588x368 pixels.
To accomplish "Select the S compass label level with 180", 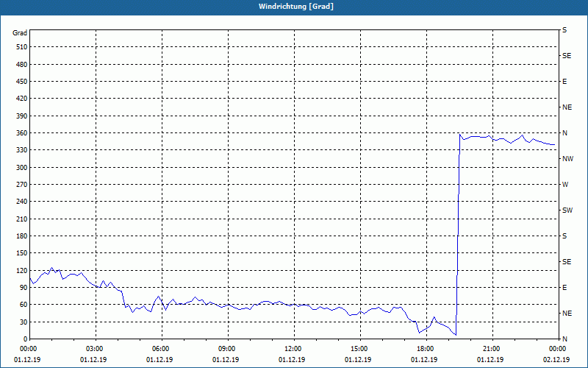I will coord(564,236).
